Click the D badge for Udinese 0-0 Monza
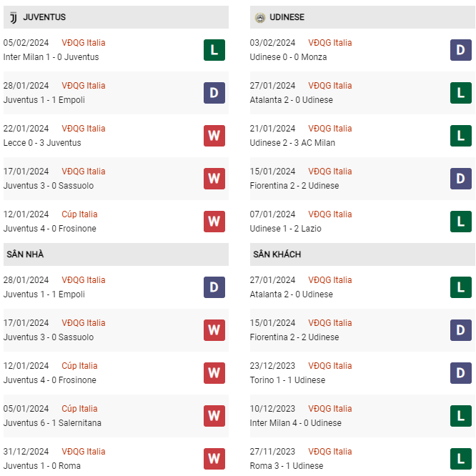 [x=461, y=50]
